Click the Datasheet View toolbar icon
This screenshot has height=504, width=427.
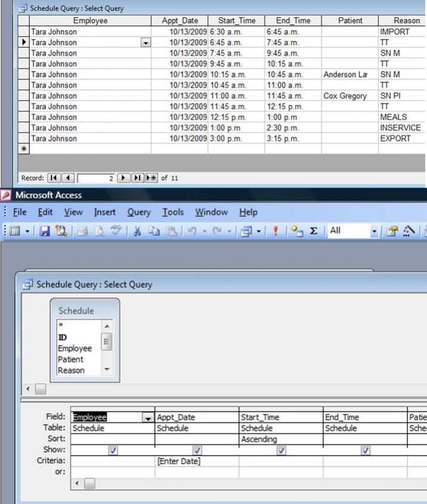[15, 231]
